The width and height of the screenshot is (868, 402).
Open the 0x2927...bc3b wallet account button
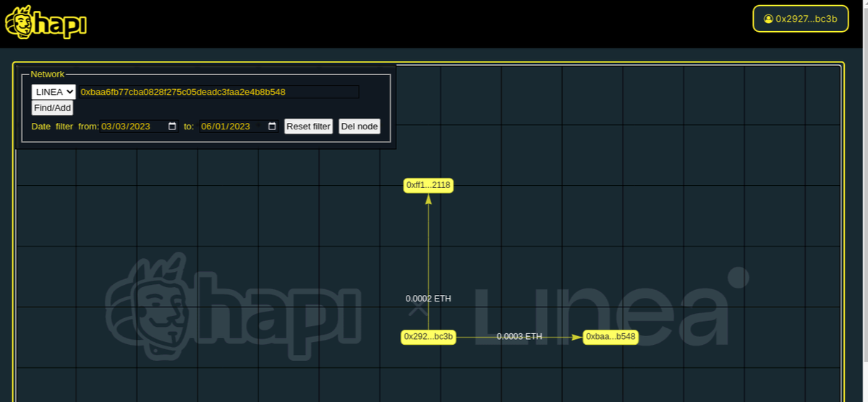click(x=800, y=19)
